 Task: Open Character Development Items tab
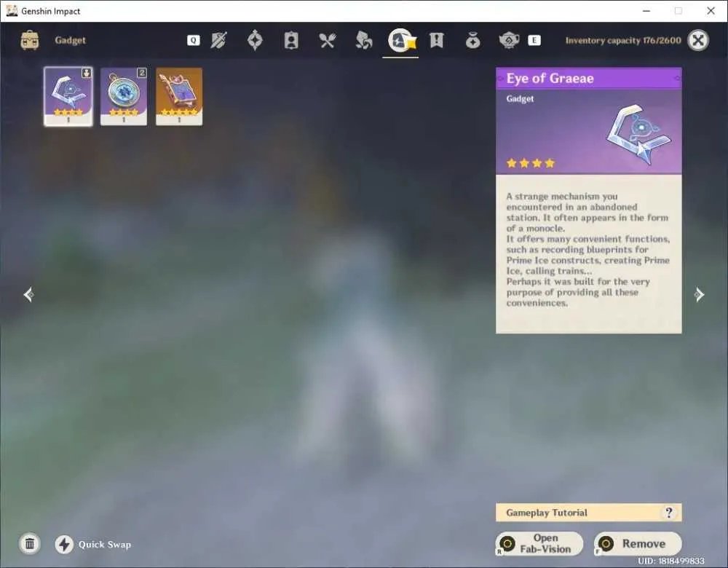coord(291,40)
